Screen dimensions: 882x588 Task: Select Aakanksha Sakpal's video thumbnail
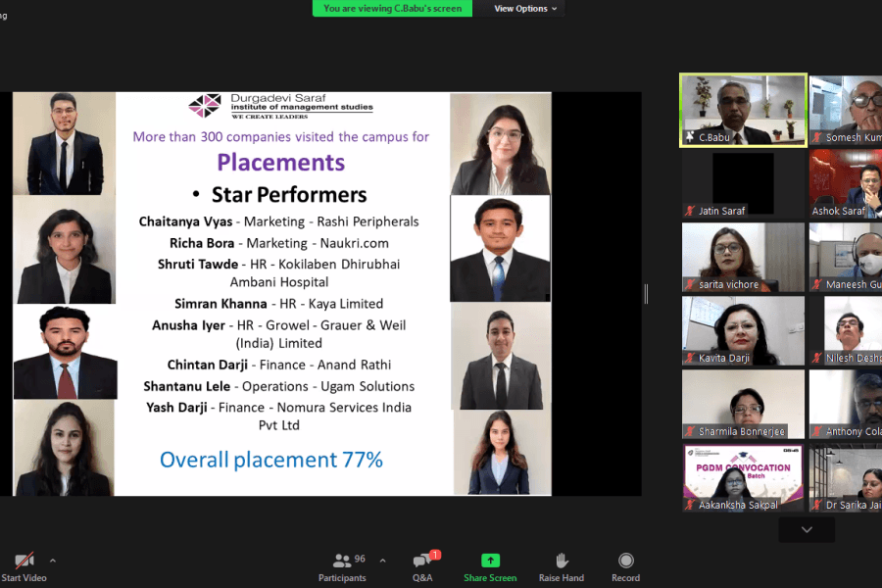tap(743, 477)
